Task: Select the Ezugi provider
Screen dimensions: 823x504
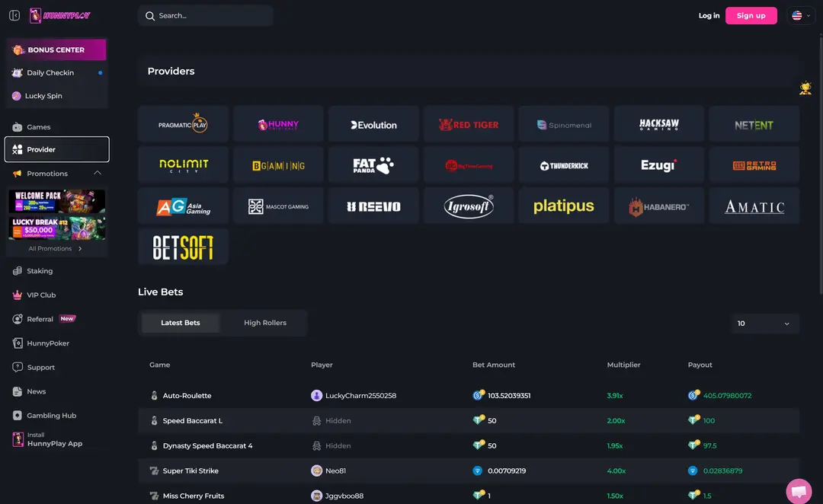Action: pyautogui.click(x=659, y=164)
